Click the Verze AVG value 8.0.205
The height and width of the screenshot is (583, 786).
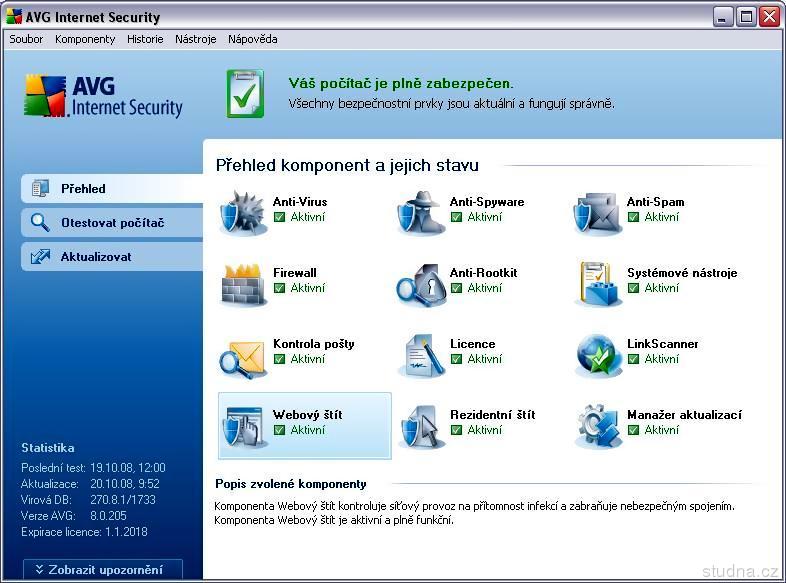point(108,516)
